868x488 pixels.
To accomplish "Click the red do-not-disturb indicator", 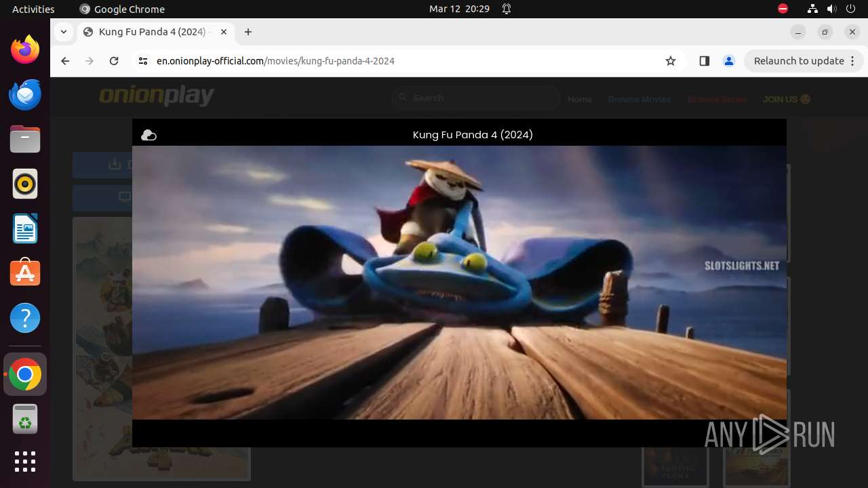I will [783, 9].
